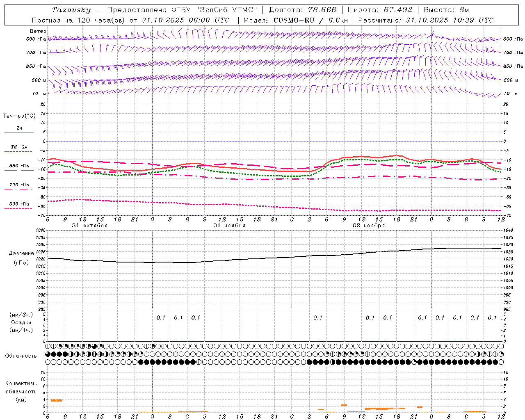The width and height of the screenshot is (525, 420).
Task: Click the 'Высота: 8м' elevation text
Action: click(446, 10)
